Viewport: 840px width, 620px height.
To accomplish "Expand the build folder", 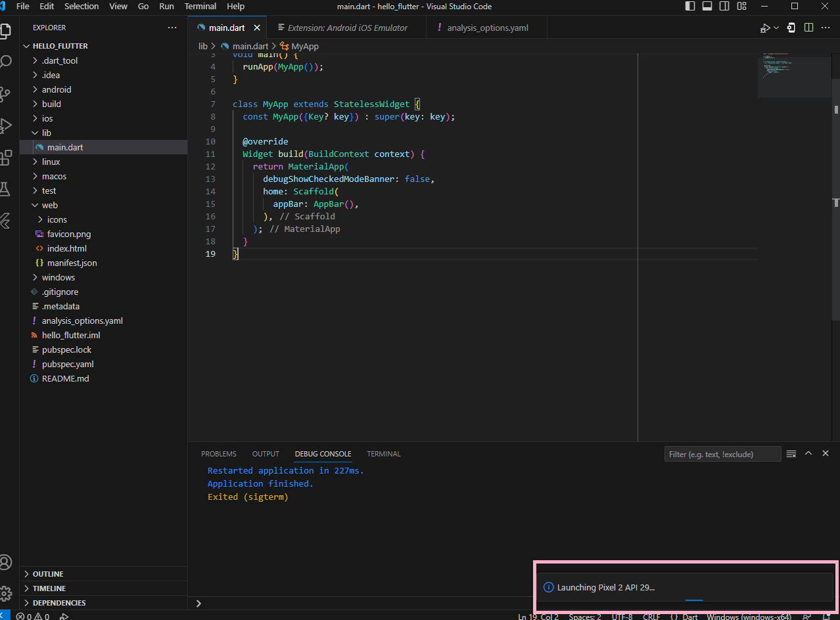I will (103, 104).
